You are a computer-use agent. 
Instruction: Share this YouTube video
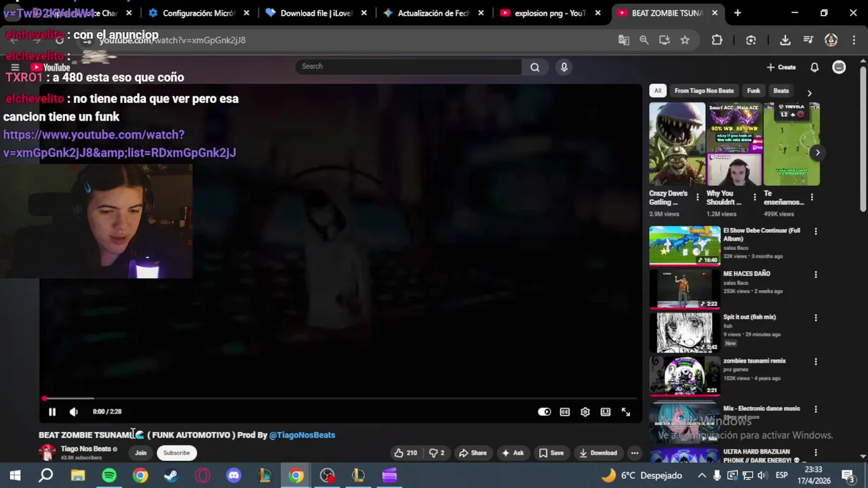473,453
